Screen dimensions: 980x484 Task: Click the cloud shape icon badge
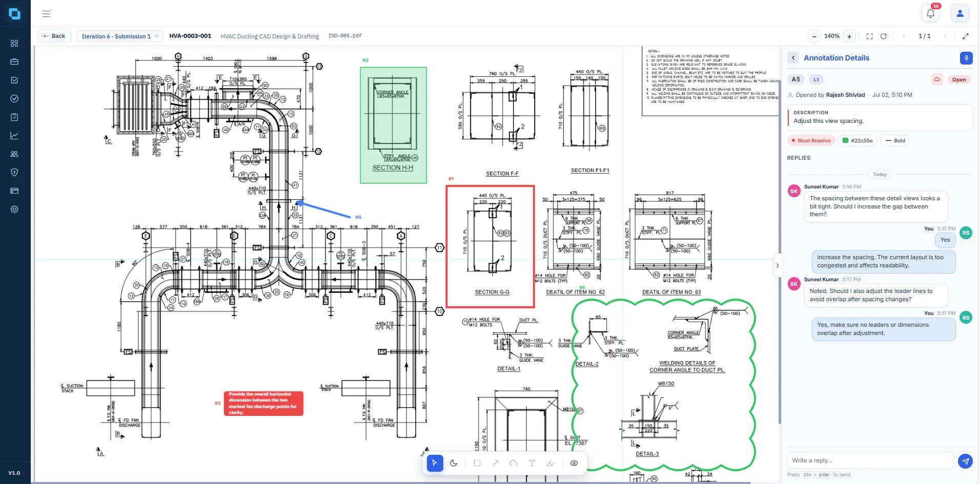pyautogui.click(x=937, y=79)
